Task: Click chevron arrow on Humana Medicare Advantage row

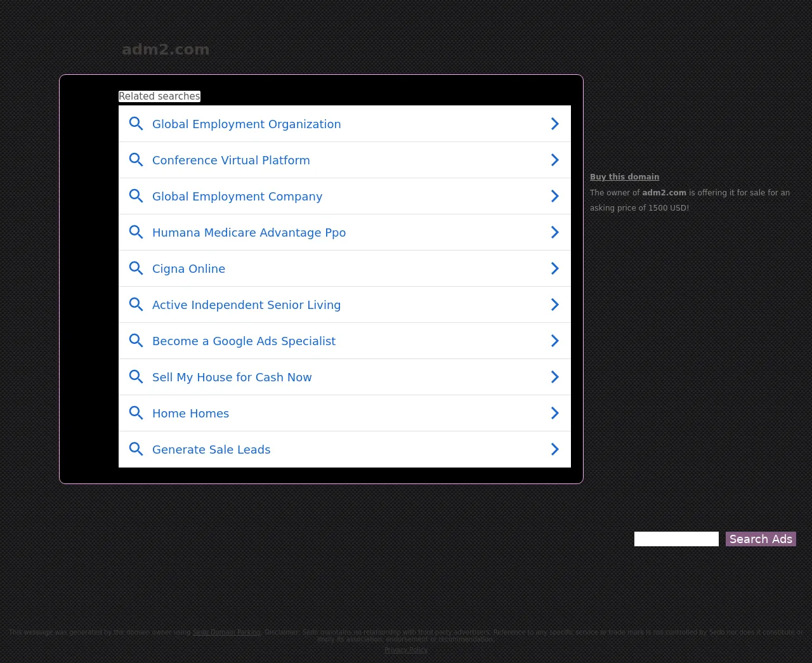Action: pos(555,232)
